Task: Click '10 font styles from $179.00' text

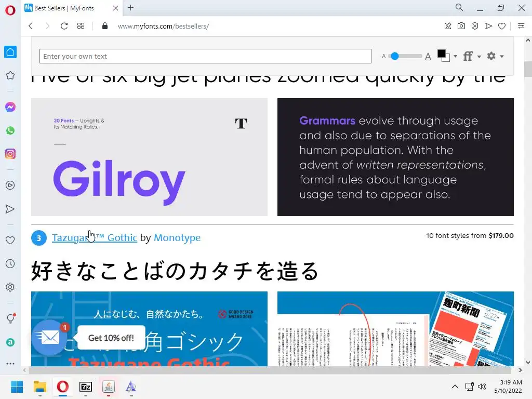Action: (470, 235)
